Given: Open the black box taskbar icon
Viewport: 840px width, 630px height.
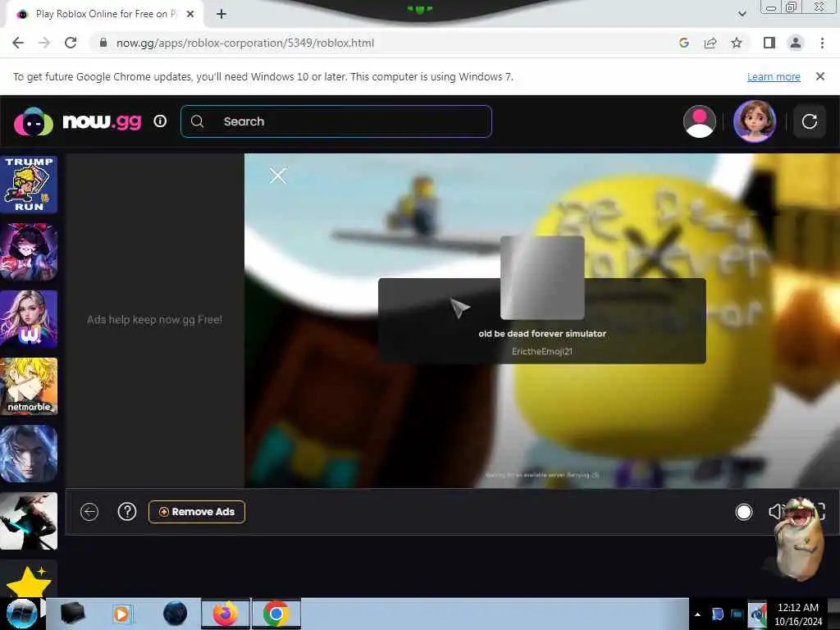Looking at the screenshot, I should coord(73,614).
